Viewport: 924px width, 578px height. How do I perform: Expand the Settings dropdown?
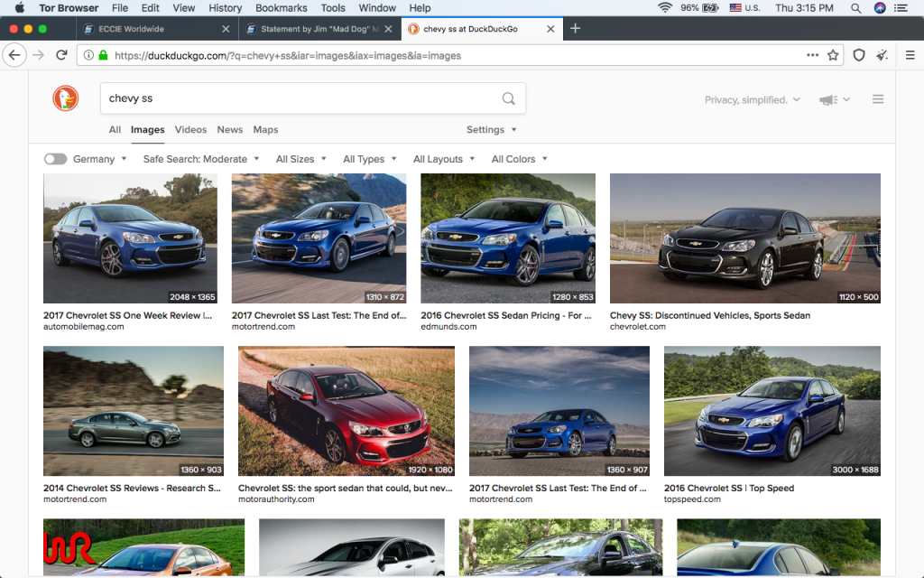pos(492,130)
